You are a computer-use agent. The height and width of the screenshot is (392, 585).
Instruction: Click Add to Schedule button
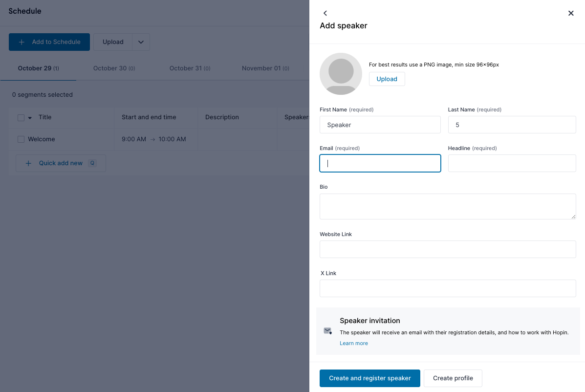point(49,42)
